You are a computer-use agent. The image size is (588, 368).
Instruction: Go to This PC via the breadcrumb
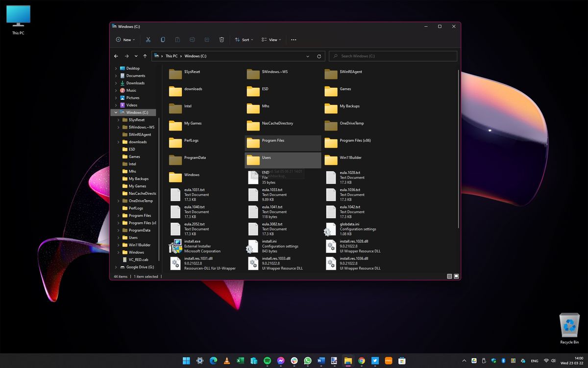(171, 56)
